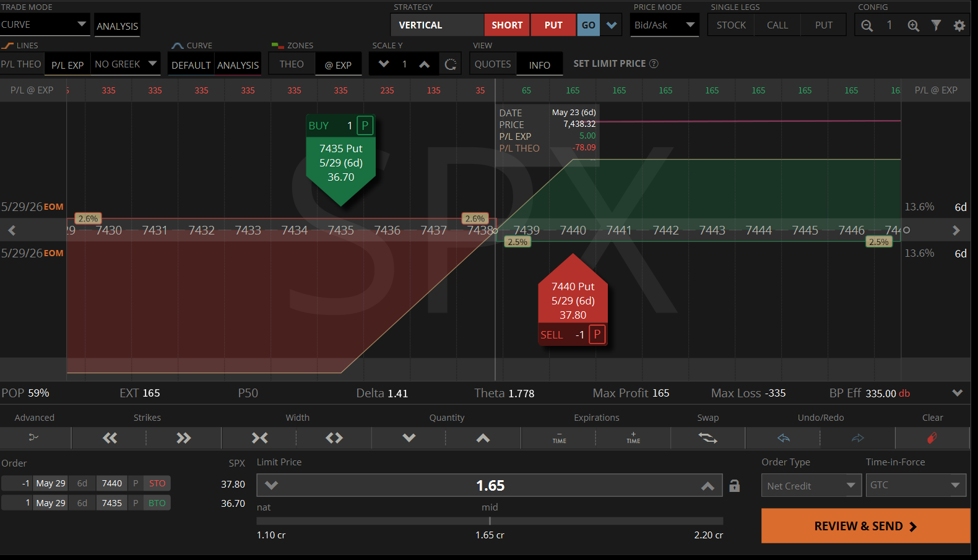This screenshot has width=978, height=560.
Task: Click the 7440 Put sell leg marker
Action: [x=573, y=300]
